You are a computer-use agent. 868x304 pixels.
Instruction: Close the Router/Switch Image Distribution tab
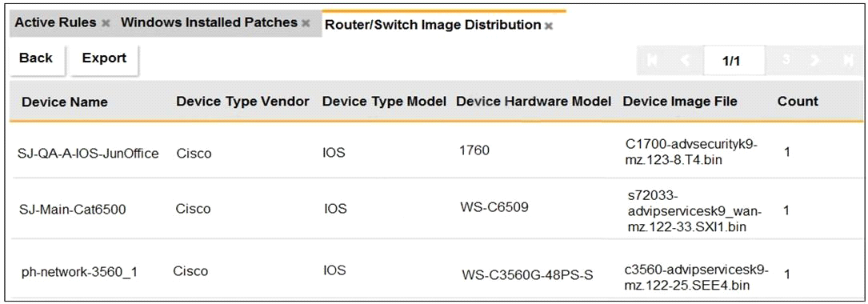549,26
